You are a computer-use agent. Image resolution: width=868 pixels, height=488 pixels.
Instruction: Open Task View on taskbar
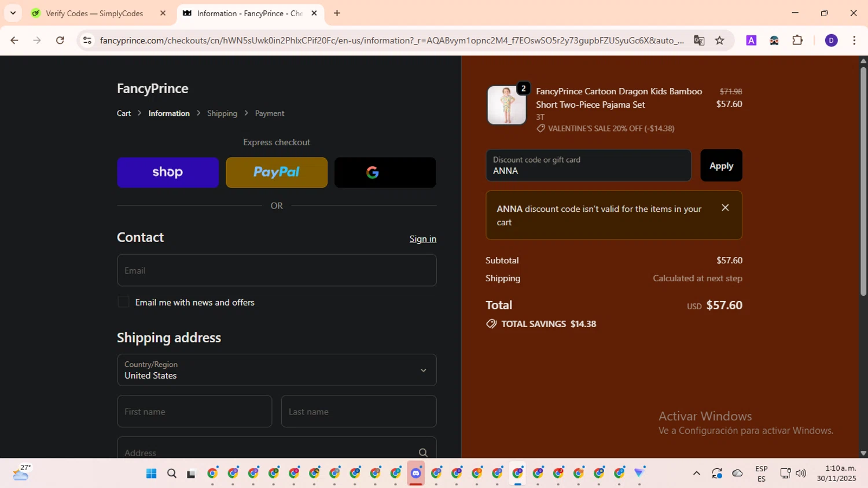(192, 474)
